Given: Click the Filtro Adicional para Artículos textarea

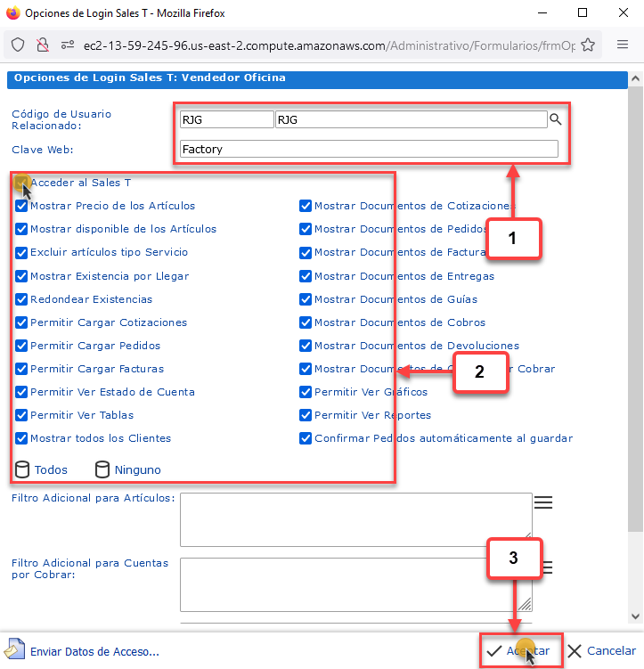Looking at the screenshot, I should [x=355, y=518].
